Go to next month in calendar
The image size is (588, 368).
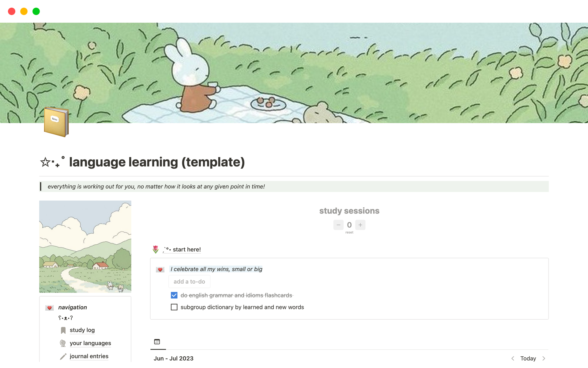point(544,358)
